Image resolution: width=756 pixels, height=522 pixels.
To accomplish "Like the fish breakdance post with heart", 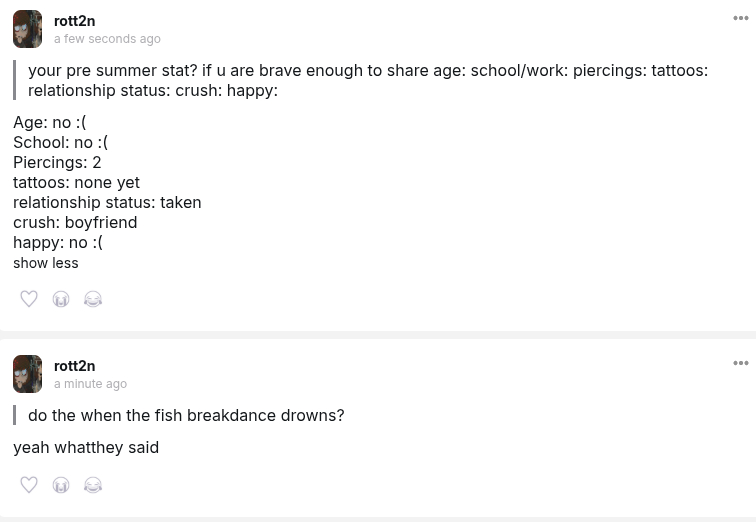I will tap(29, 485).
